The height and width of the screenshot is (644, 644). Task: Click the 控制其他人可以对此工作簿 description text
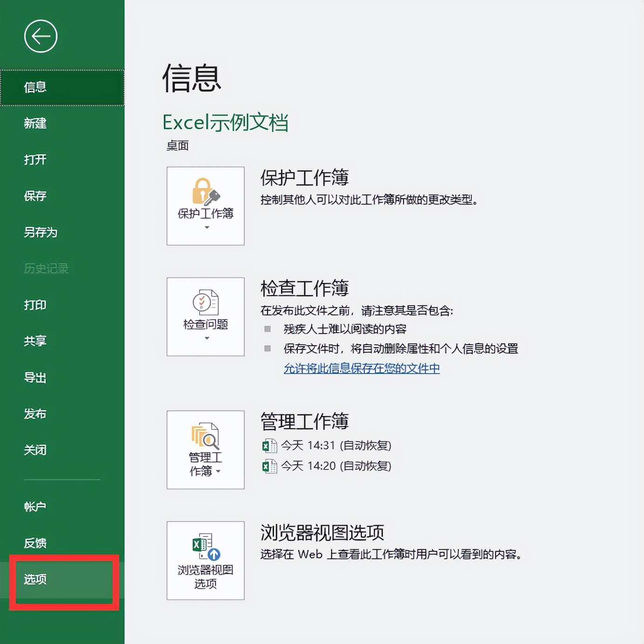(369, 200)
